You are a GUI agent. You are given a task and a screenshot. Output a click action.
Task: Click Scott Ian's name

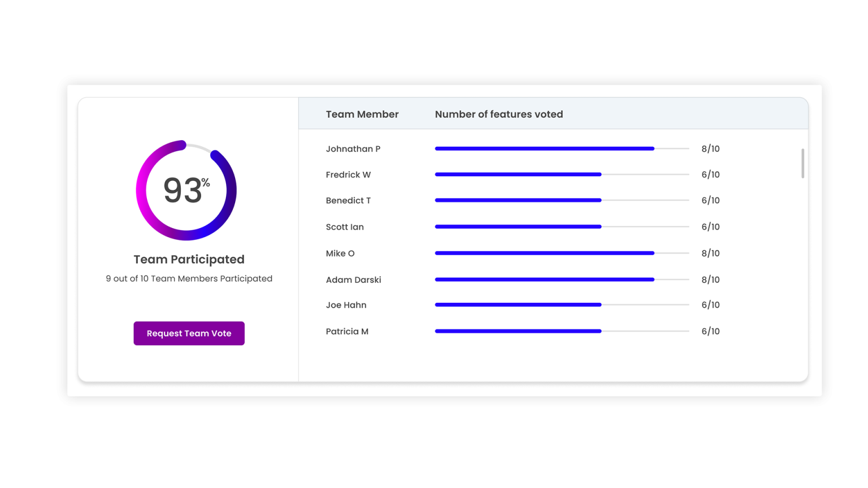[x=345, y=226]
